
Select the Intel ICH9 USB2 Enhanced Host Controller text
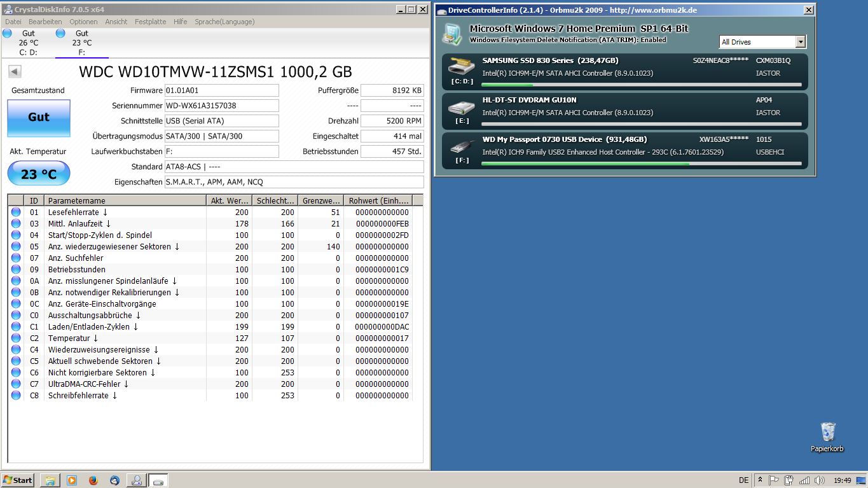tap(603, 153)
